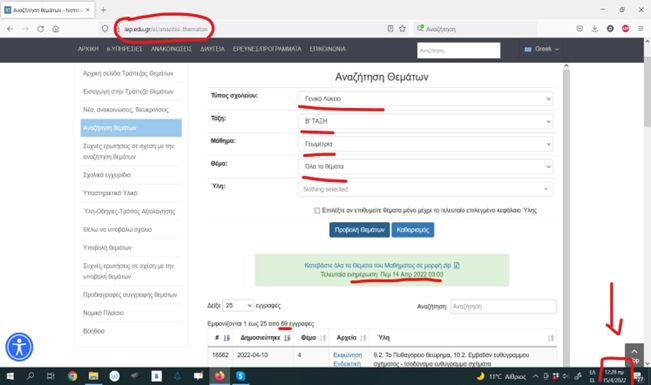Viewport: 651px width, 385px height.
Task: Open Νομικό Πλαίσιο sidebar link
Action: pos(103,313)
